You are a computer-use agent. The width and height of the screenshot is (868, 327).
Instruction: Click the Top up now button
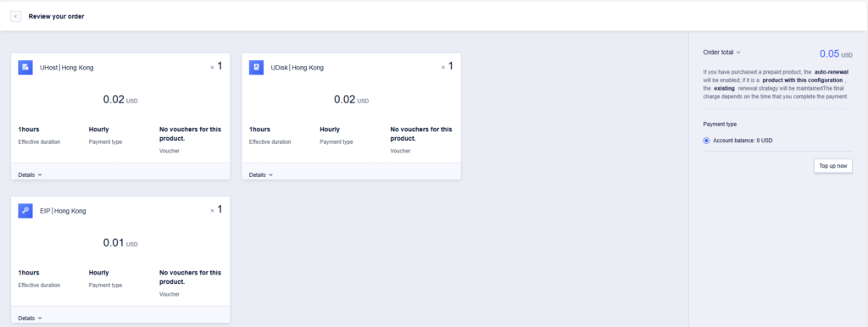832,166
